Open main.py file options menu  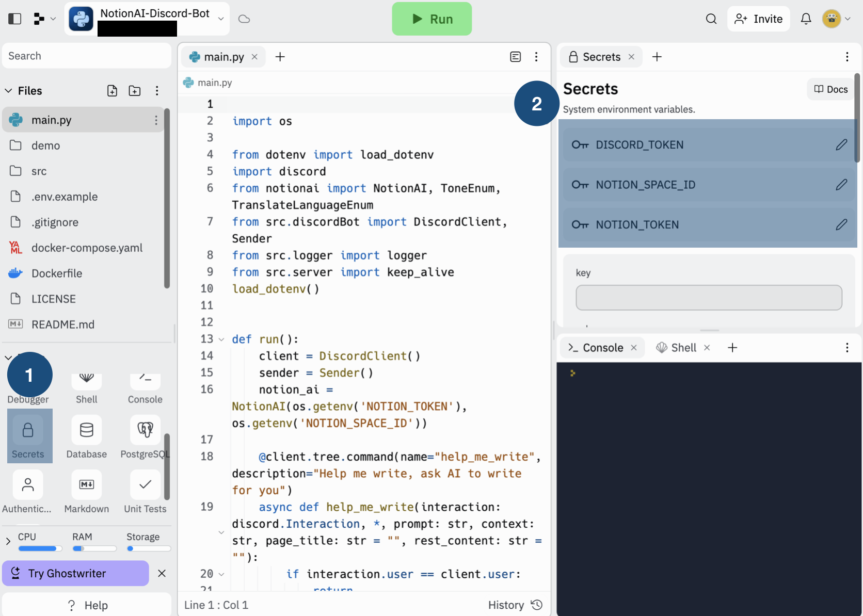click(156, 120)
